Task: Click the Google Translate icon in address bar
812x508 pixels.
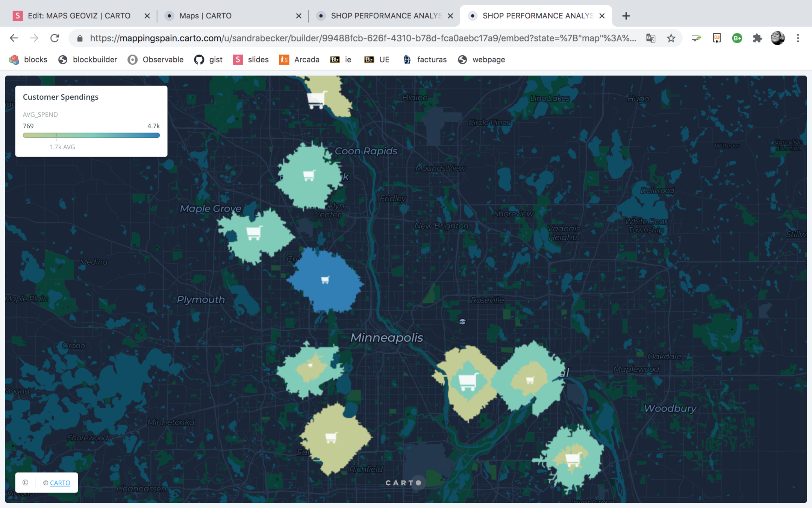Action: point(651,38)
